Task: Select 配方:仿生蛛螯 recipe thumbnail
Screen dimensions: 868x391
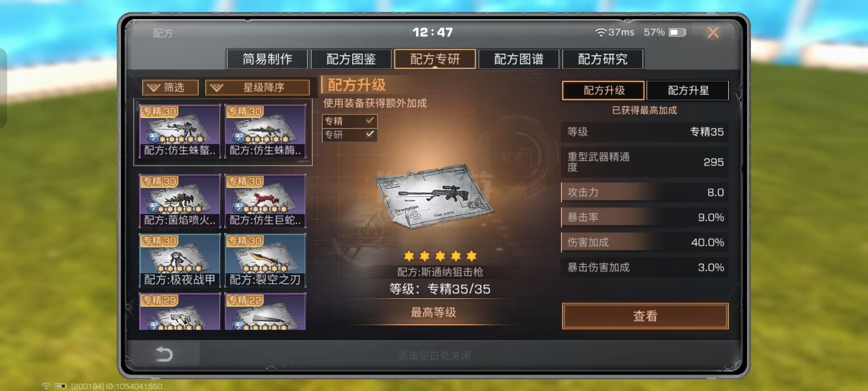Action: pos(180,131)
